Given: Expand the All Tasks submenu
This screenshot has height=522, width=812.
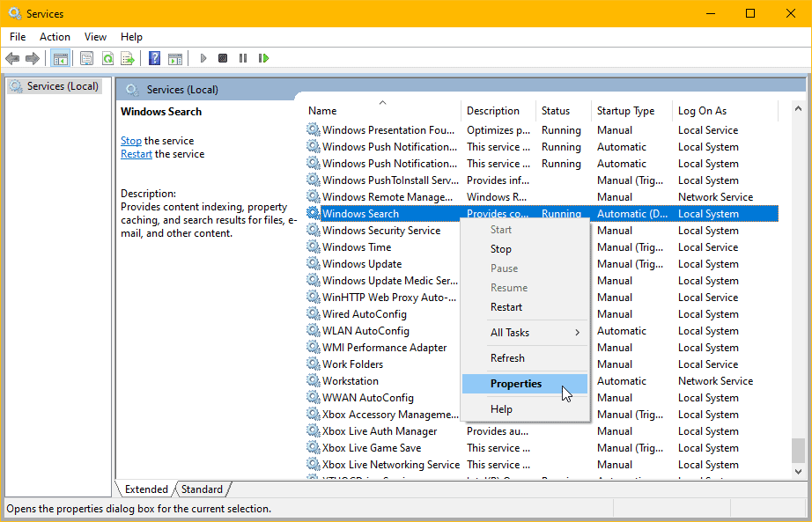Looking at the screenshot, I should pos(525,333).
